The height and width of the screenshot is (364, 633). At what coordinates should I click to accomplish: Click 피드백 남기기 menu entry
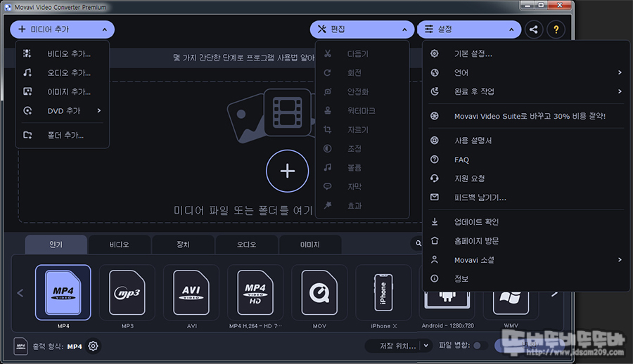526,197
